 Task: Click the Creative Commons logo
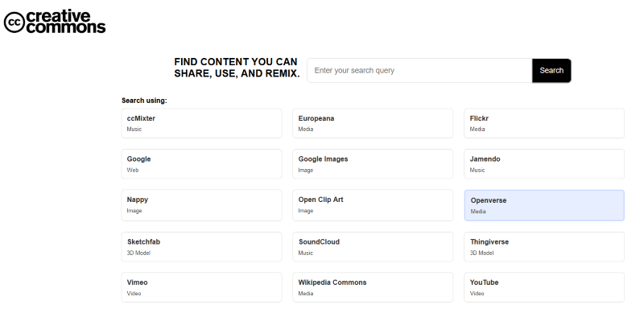(55, 22)
